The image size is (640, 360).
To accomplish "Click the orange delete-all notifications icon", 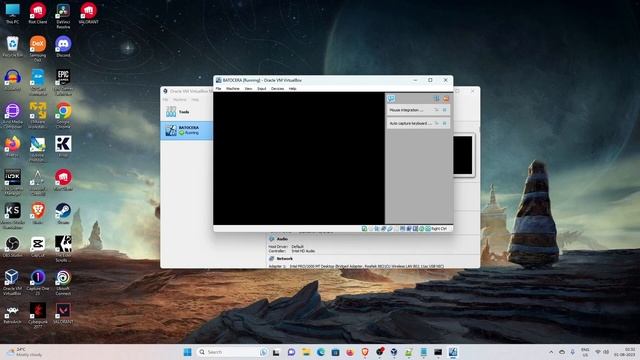I will pos(446,99).
